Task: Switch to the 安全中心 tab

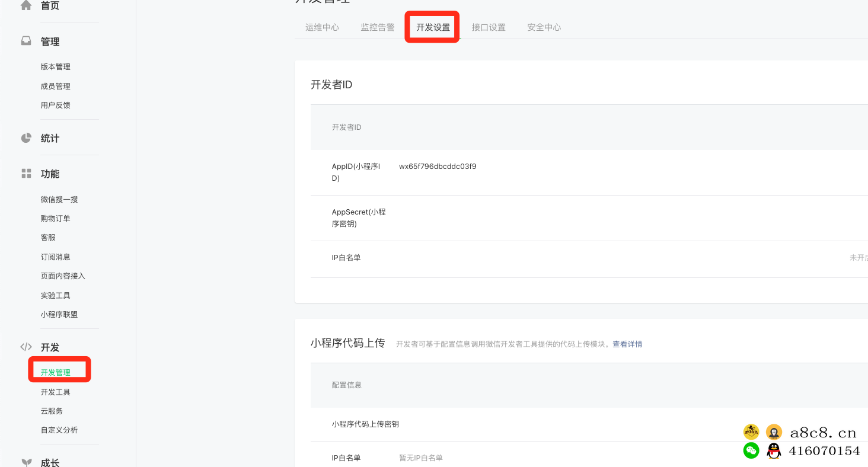Action: 544,27
